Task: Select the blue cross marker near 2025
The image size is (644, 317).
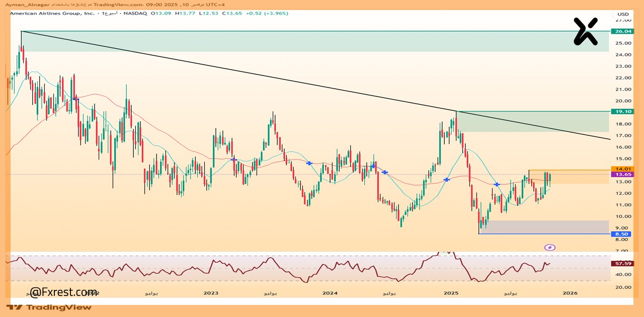Action: click(446, 180)
